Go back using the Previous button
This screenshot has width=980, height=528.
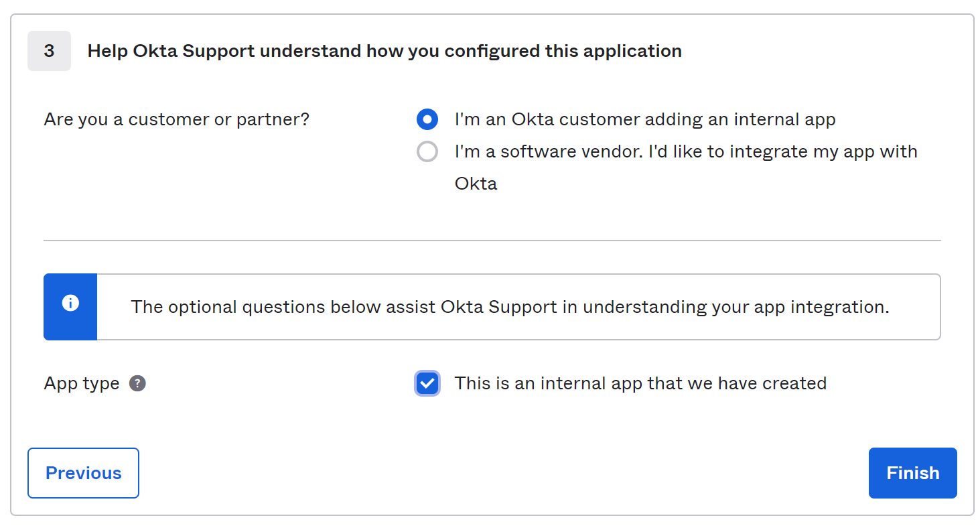click(83, 473)
